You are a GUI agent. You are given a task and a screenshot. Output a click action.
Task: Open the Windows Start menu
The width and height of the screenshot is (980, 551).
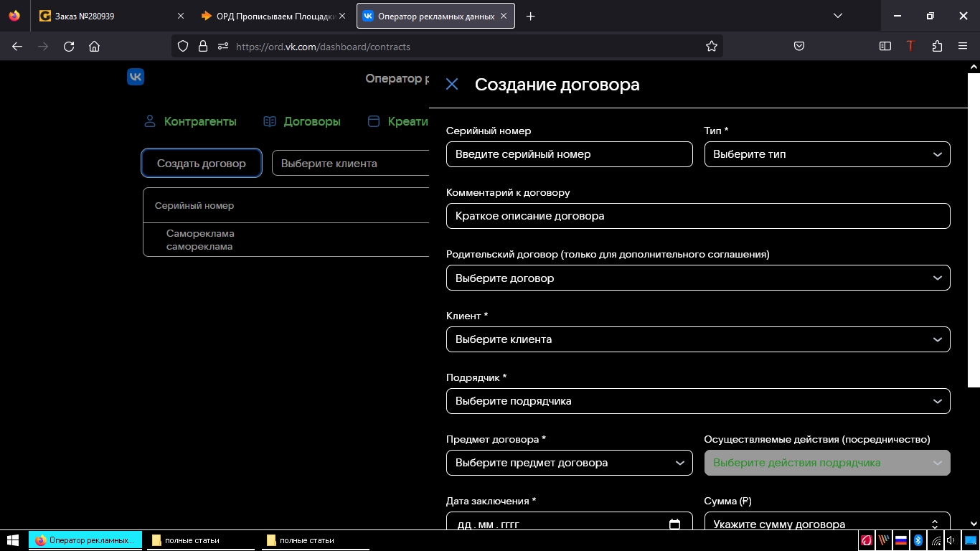pyautogui.click(x=13, y=540)
